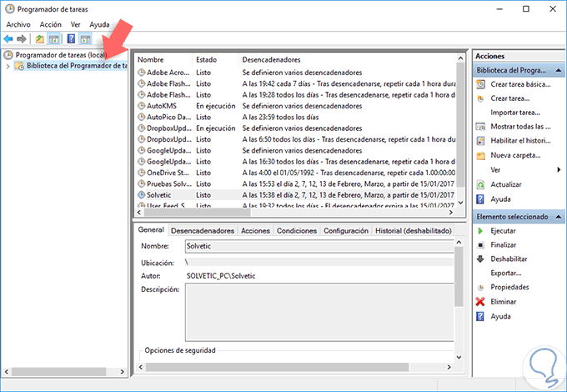The width and height of the screenshot is (567, 392).
Task: Click the red X Eliminar icon
Action: [480, 302]
